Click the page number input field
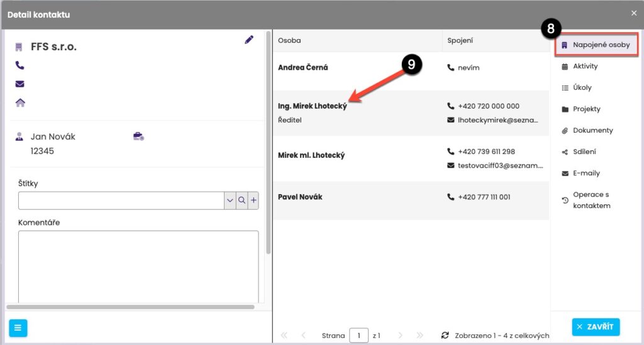This screenshot has width=644, height=345. 358,335
